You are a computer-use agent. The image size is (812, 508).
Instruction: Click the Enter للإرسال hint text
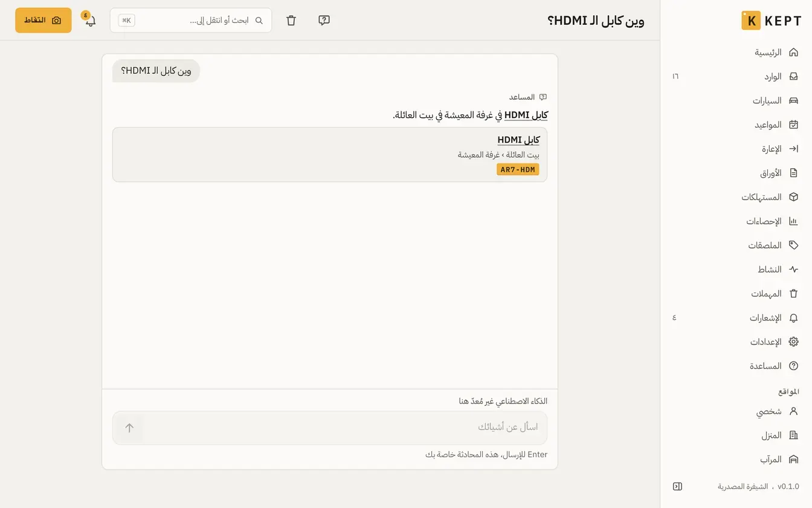(x=486, y=455)
